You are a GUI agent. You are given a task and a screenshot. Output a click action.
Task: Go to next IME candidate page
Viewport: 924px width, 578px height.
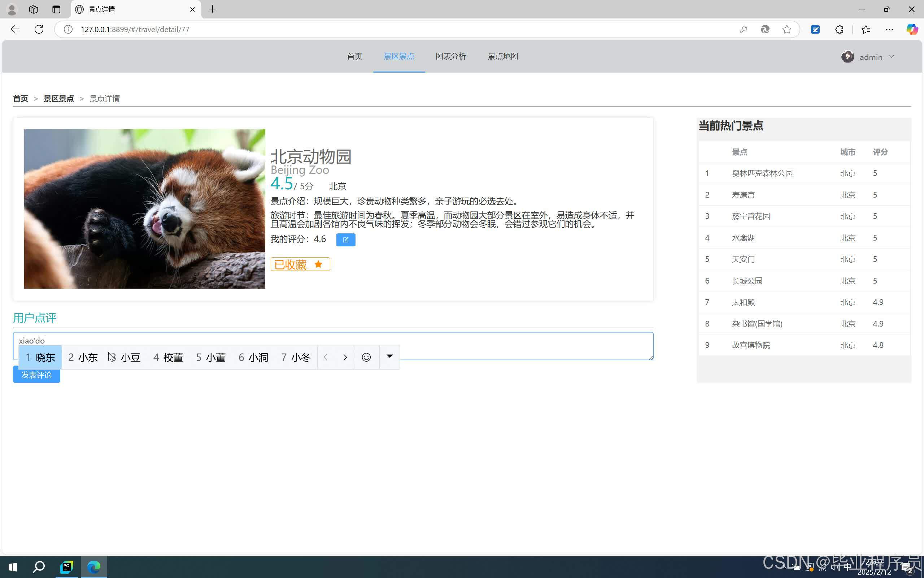[345, 357]
